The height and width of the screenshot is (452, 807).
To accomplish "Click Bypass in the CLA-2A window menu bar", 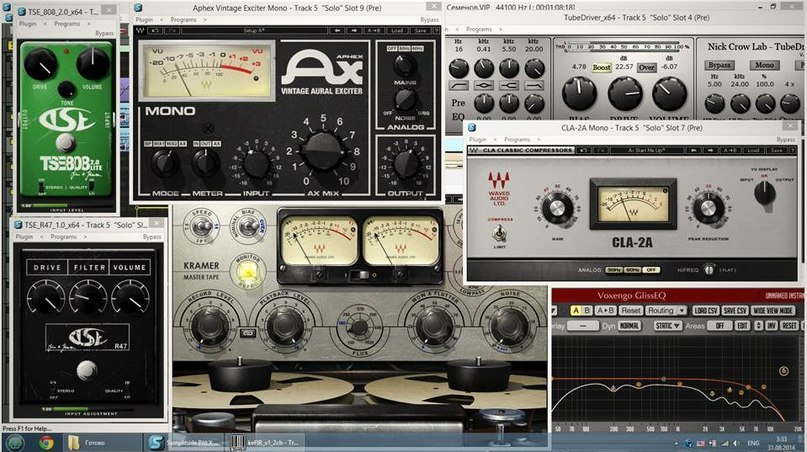I will pos(785,140).
